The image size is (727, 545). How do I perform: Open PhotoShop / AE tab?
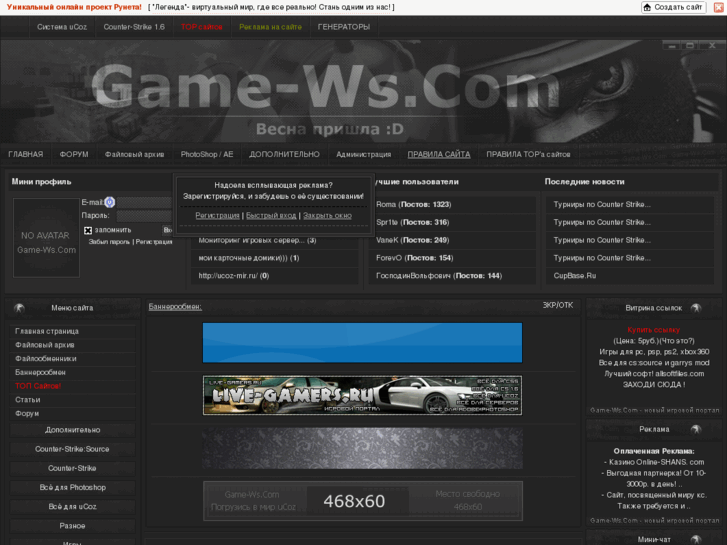pos(207,154)
